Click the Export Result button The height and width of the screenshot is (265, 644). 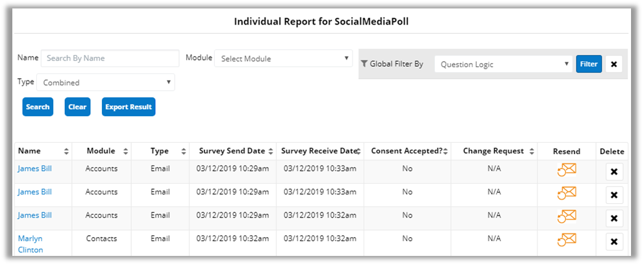tap(129, 107)
